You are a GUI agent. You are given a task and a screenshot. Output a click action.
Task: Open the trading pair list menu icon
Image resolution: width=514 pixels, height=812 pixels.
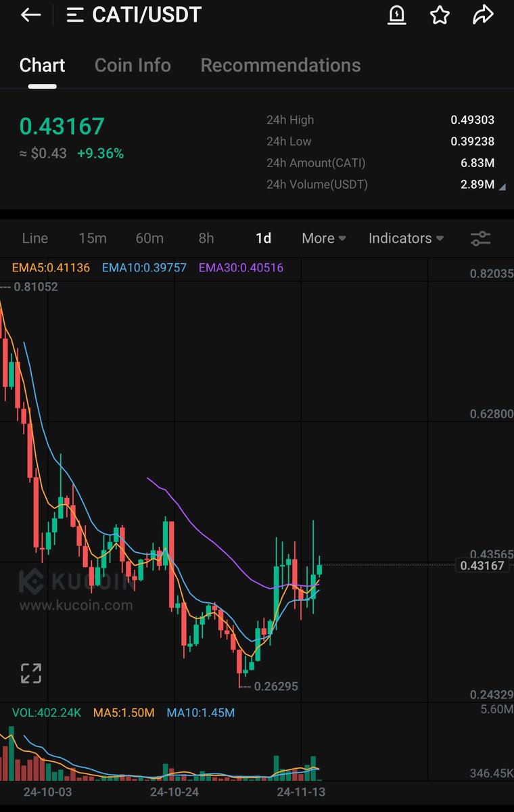pos(75,15)
